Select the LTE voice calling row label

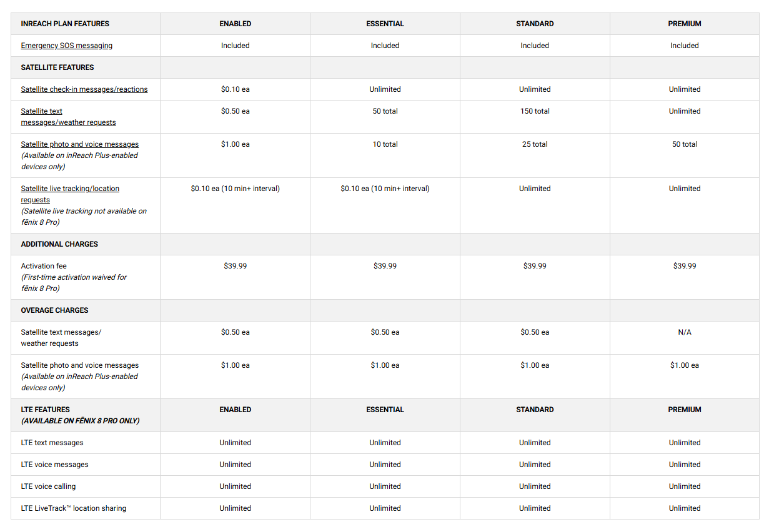tap(48, 486)
